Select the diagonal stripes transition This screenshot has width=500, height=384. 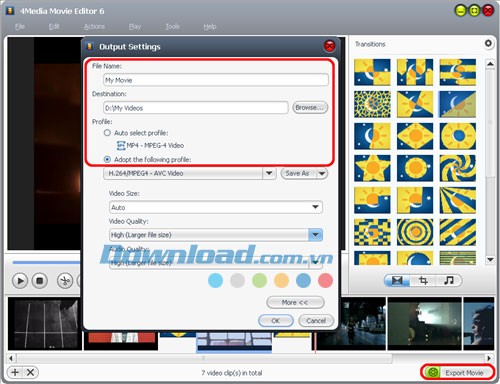(x=458, y=232)
